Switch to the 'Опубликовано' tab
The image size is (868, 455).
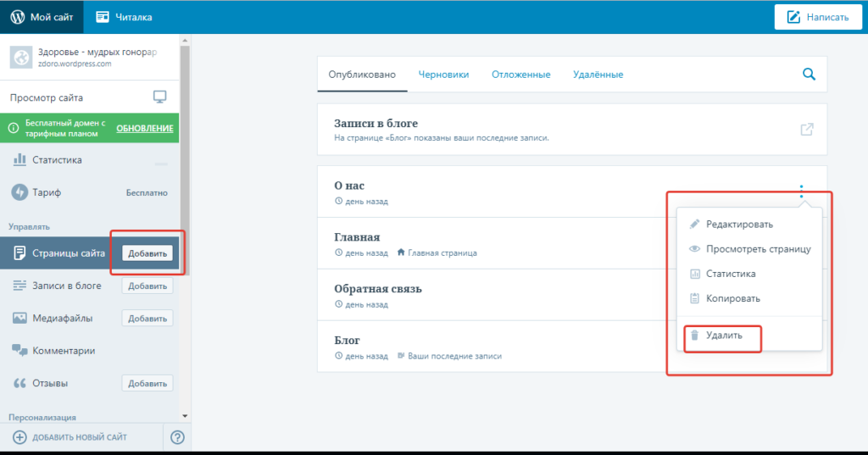(362, 75)
